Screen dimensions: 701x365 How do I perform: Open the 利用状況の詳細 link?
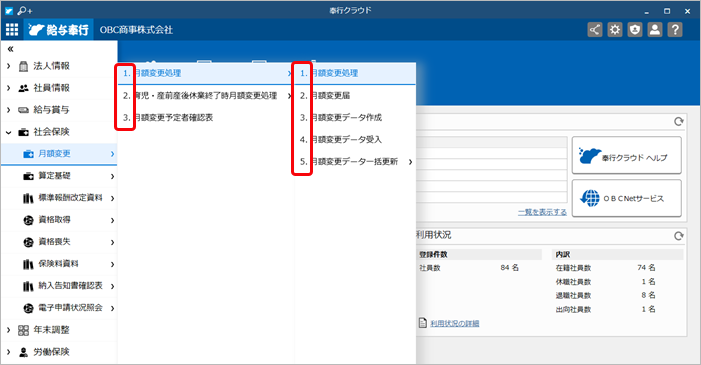click(455, 323)
